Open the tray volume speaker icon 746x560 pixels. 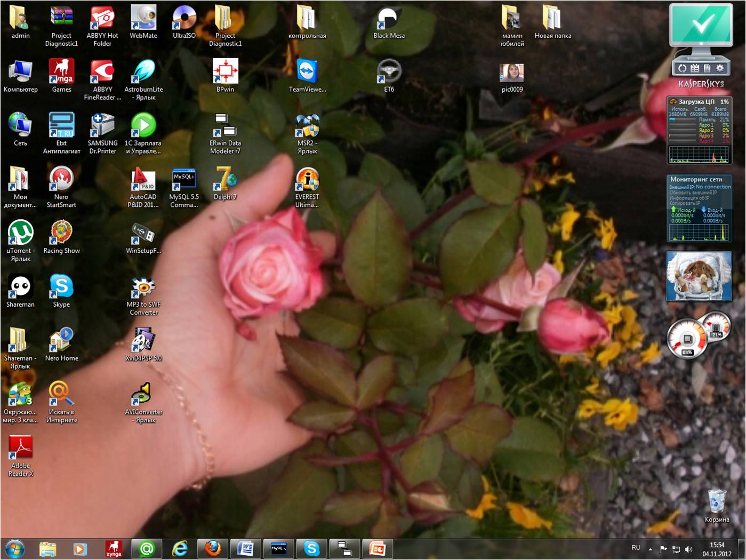[689, 549]
